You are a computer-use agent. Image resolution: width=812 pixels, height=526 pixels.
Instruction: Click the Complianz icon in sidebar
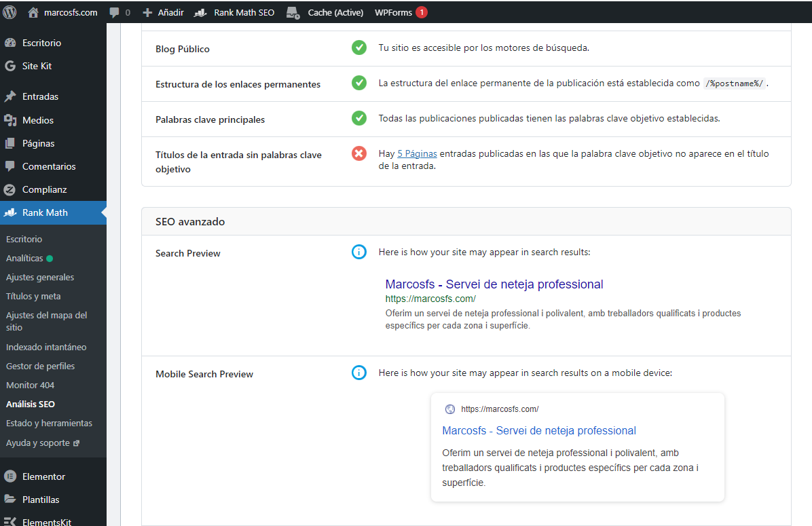10,189
